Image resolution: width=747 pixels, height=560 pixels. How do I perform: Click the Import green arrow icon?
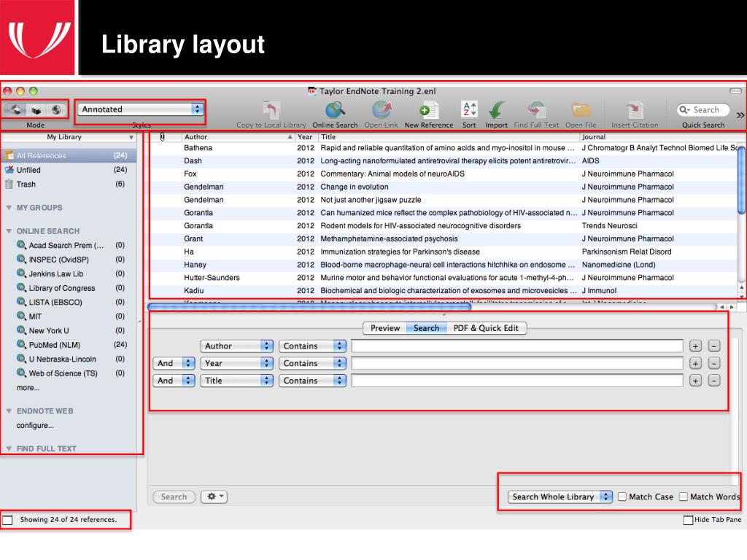tap(497, 110)
